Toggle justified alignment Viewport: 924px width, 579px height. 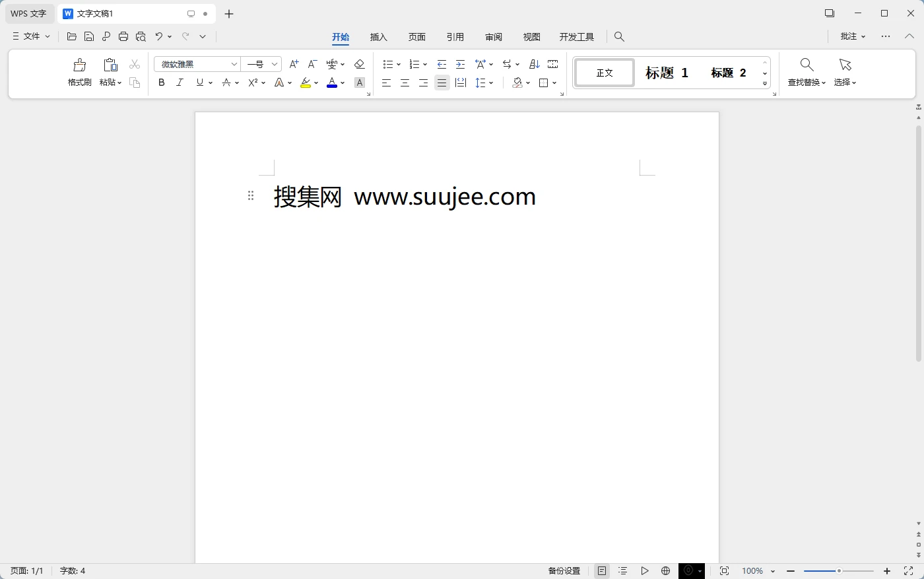click(442, 83)
